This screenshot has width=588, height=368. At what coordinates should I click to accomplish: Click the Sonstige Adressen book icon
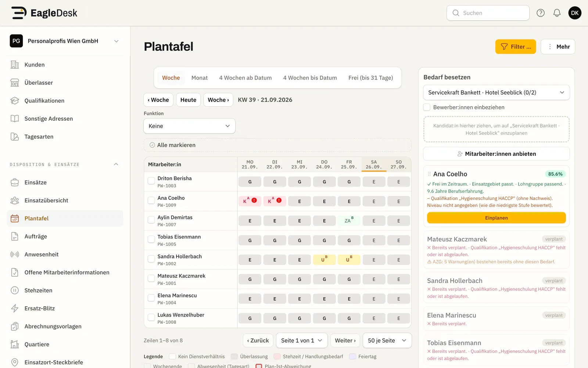click(x=15, y=118)
